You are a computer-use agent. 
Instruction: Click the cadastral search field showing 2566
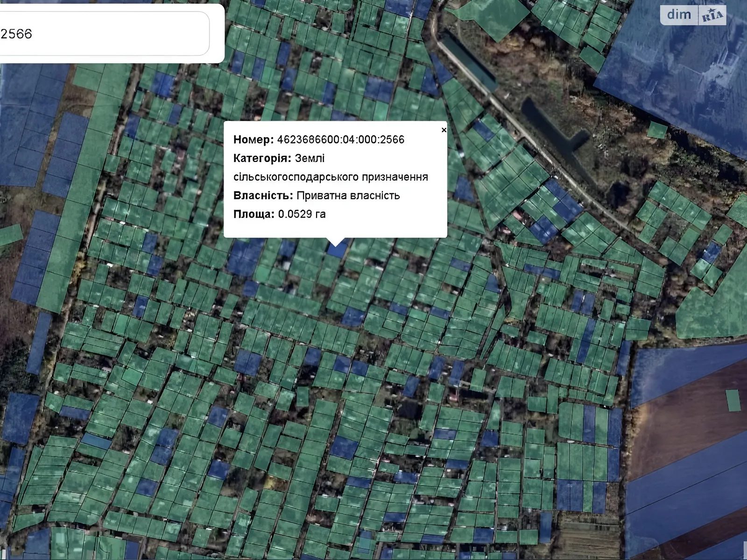coord(103,34)
